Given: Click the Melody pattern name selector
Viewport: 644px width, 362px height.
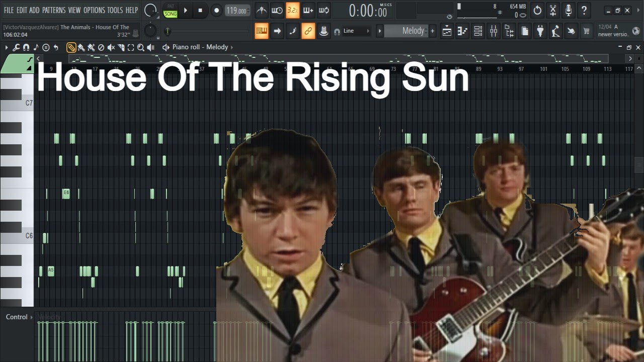Looking at the screenshot, I should [406, 31].
